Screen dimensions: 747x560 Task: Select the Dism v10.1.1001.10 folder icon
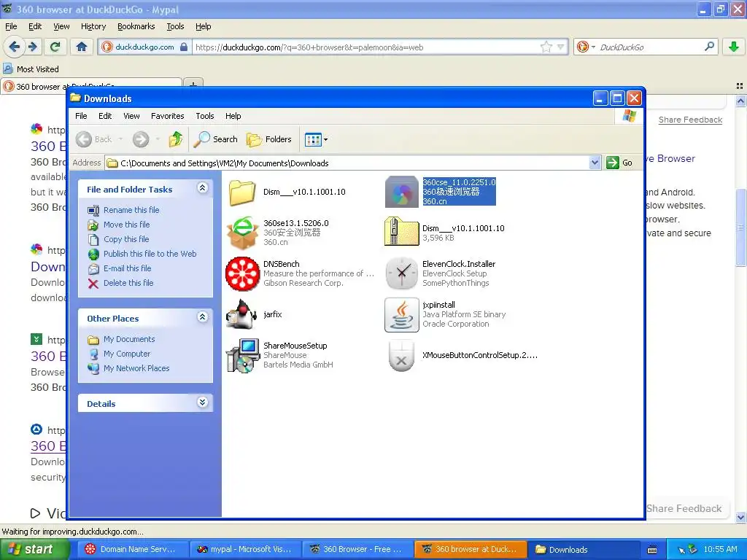[x=242, y=192]
